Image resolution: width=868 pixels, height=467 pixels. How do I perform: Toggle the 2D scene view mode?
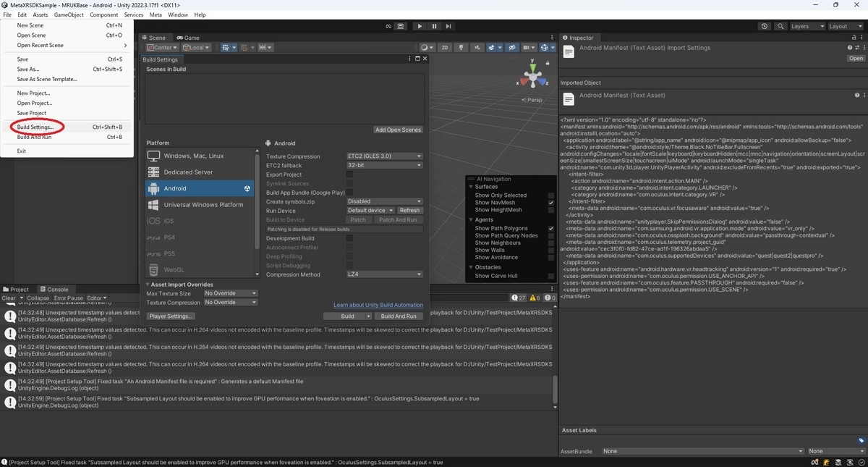coord(446,47)
